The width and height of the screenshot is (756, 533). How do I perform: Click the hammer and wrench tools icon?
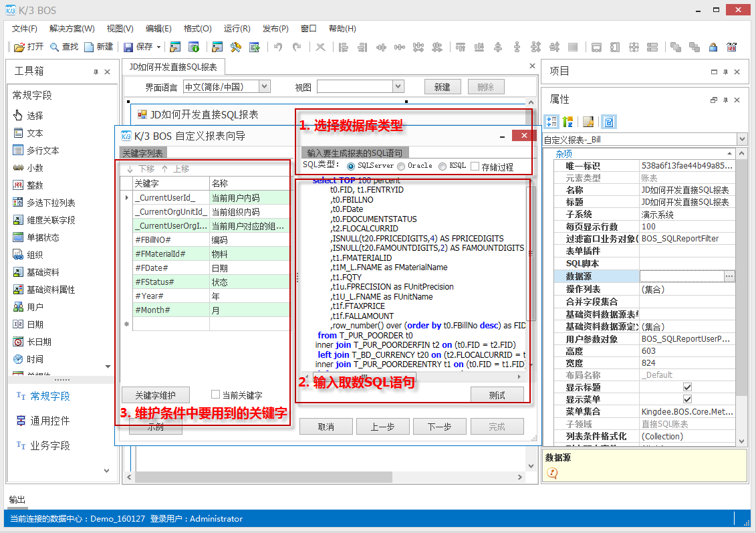[x=236, y=47]
